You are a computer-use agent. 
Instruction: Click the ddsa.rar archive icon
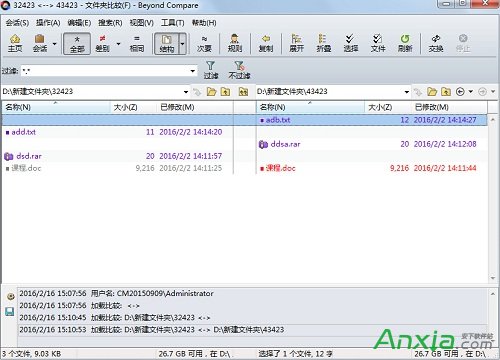click(x=263, y=144)
